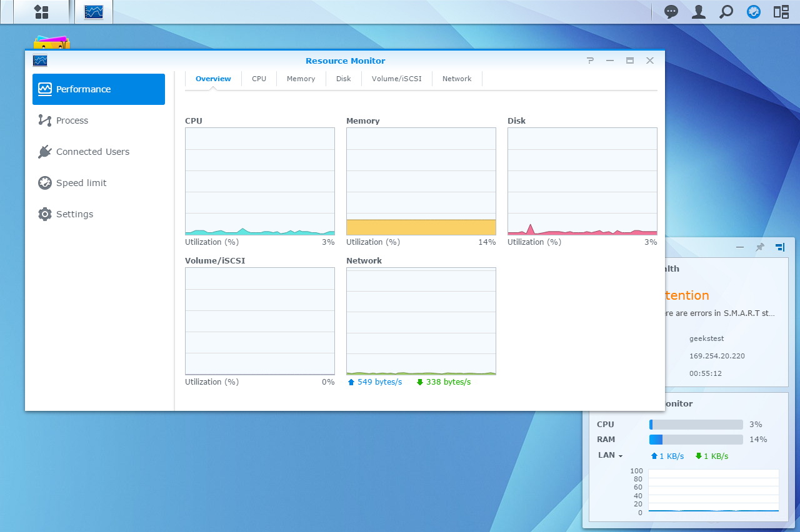Open the Main Menu grid icon
Viewport: 800px width, 532px height.
pos(41,12)
